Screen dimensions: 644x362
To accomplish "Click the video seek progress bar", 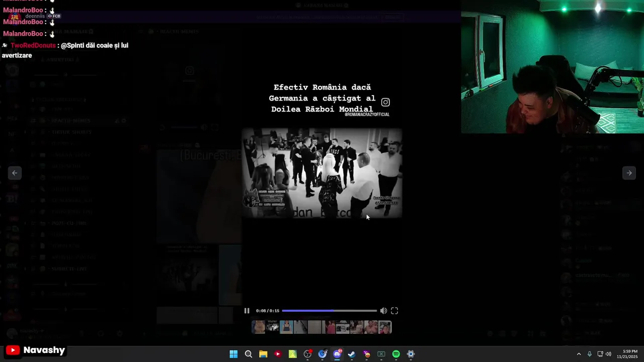I will tap(329, 311).
